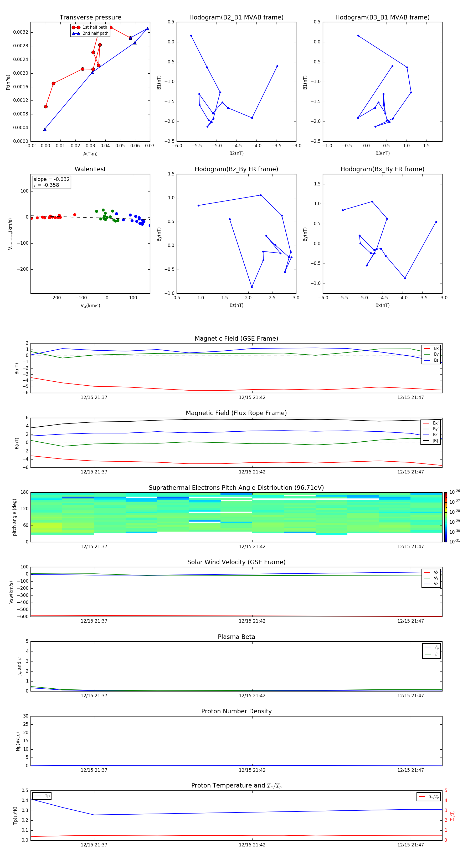Click the 'Hodogram(Bz_By FR frame)' title
The image size is (473, 868).
click(236, 169)
